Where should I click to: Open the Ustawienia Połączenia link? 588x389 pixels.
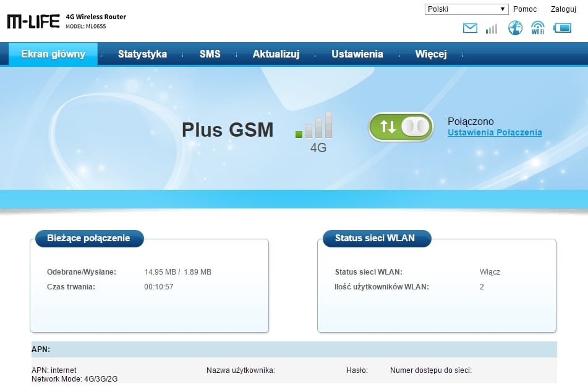[495, 132]
